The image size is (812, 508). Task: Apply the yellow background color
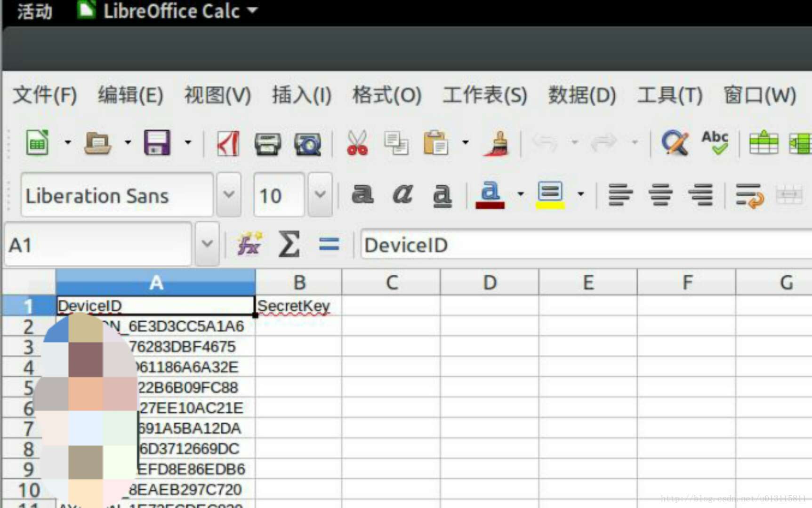tap(550, 195)
